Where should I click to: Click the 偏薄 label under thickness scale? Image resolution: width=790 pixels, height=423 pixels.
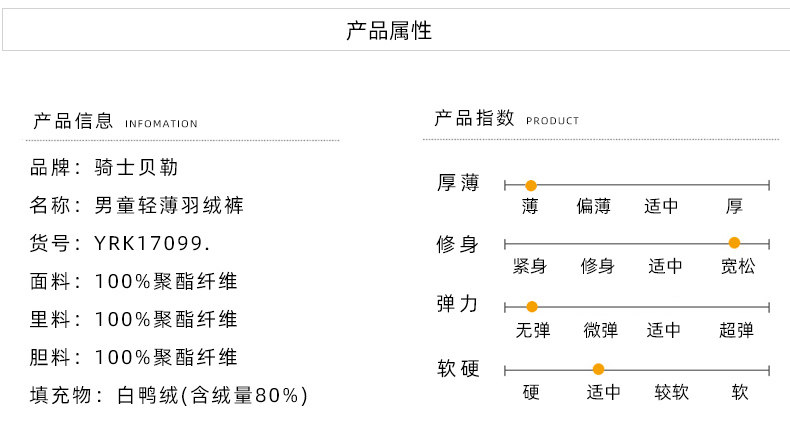click(x=593, y=206)
